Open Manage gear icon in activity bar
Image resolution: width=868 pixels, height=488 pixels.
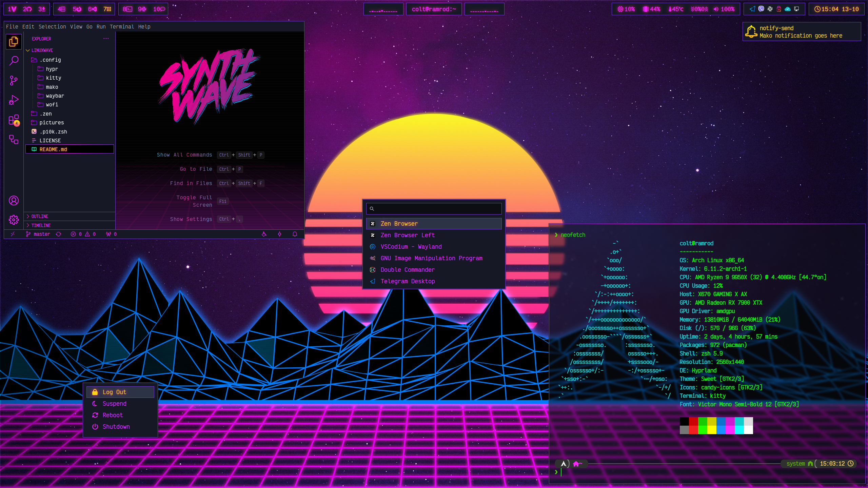(x=14, y=220)
